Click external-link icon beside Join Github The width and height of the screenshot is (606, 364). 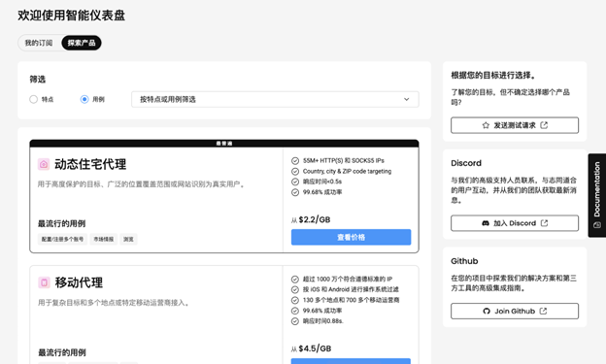pos(543,311)
